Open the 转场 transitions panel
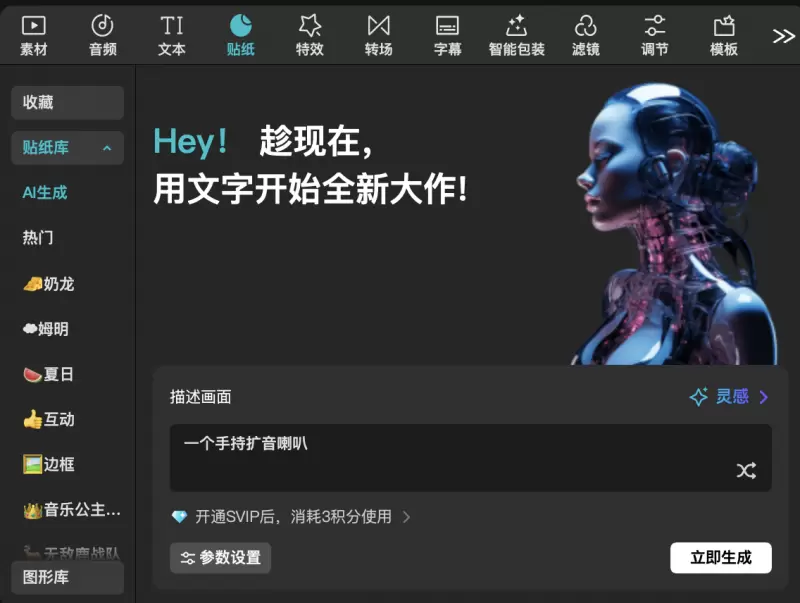This screenshot has width=800, height=603. pyautogui.click(x=379, y=35)
